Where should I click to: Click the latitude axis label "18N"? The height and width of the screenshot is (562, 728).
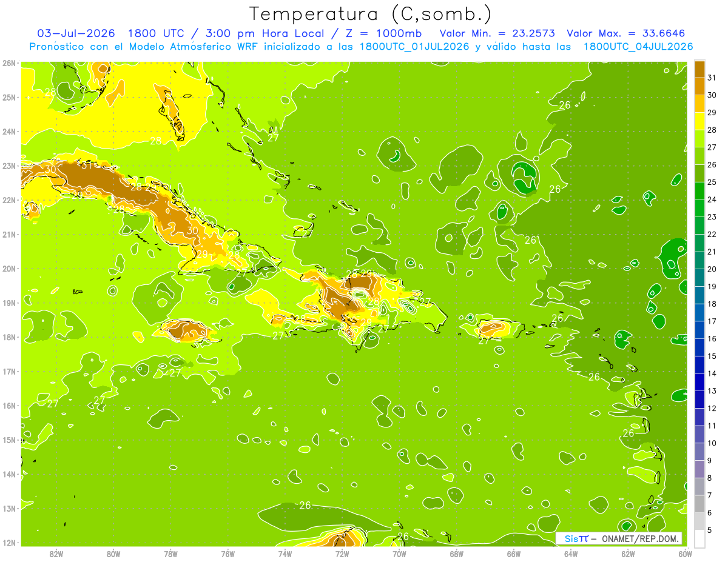point(9,337)
